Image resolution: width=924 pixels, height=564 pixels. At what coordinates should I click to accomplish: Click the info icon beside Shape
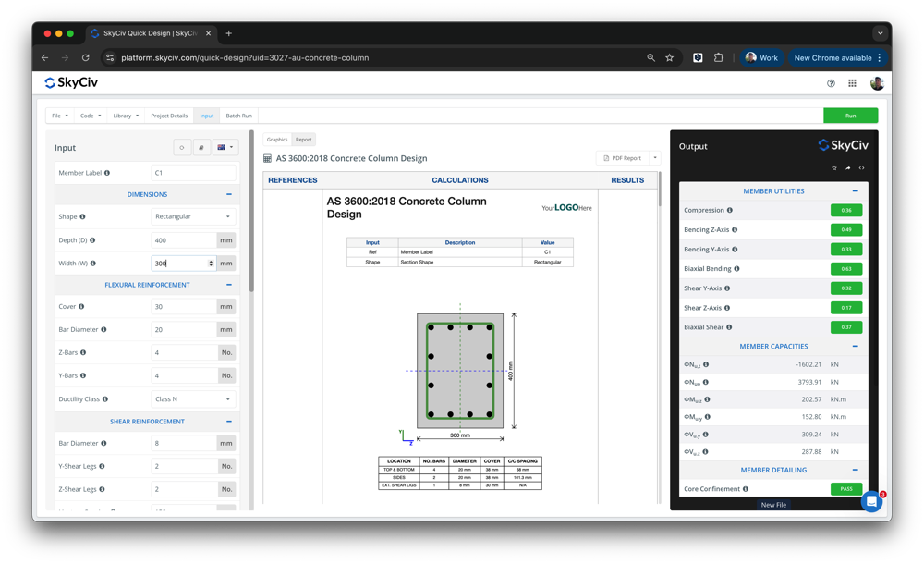(82, 216)
